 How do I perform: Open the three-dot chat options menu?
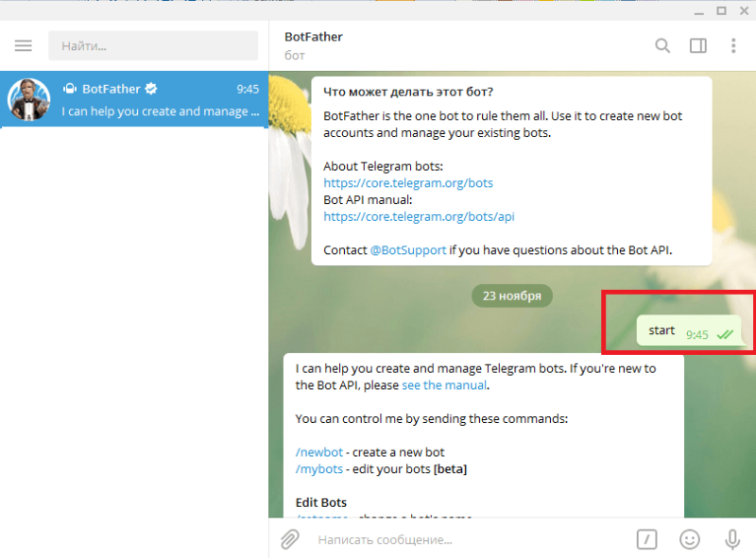pyautogui.click(x=733, y=45)
